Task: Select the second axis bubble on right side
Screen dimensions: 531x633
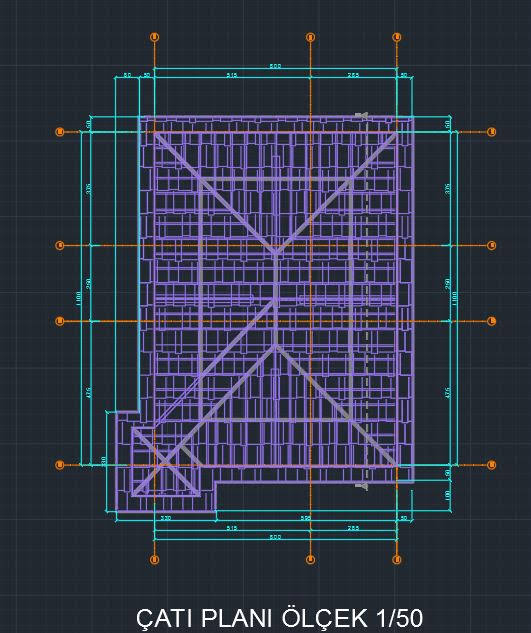Action: tap(491, 245)
